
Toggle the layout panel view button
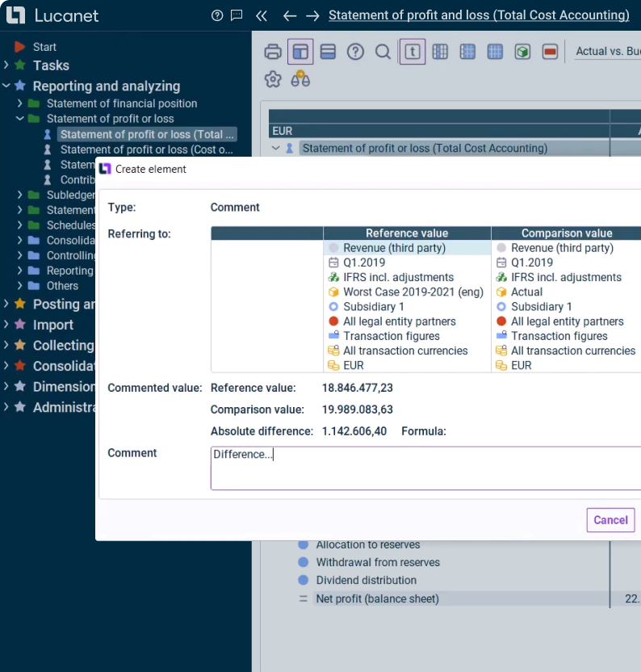[x=300, y=52]
